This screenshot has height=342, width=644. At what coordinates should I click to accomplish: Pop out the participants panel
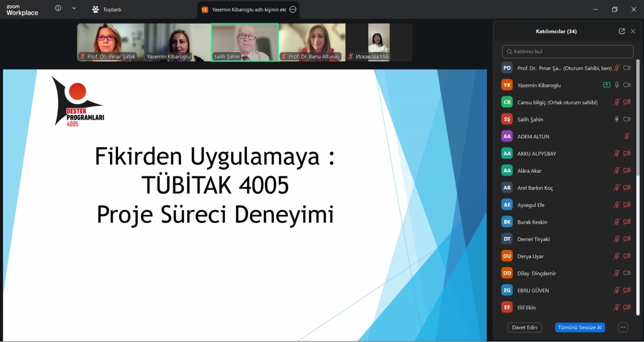coord(621,31)
